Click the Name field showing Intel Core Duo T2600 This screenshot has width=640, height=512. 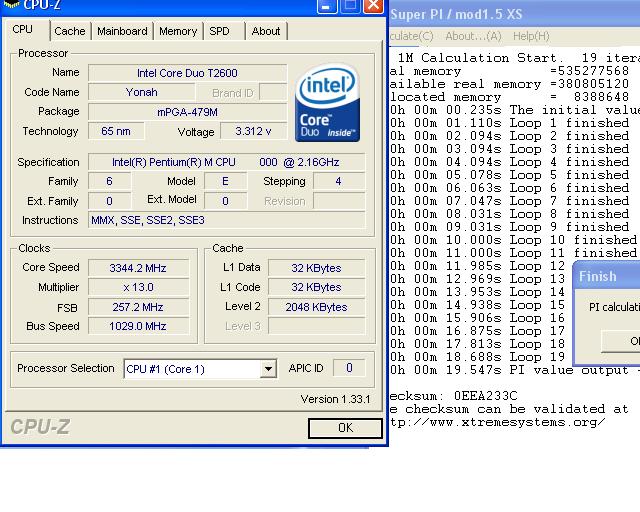click(187, 73)
